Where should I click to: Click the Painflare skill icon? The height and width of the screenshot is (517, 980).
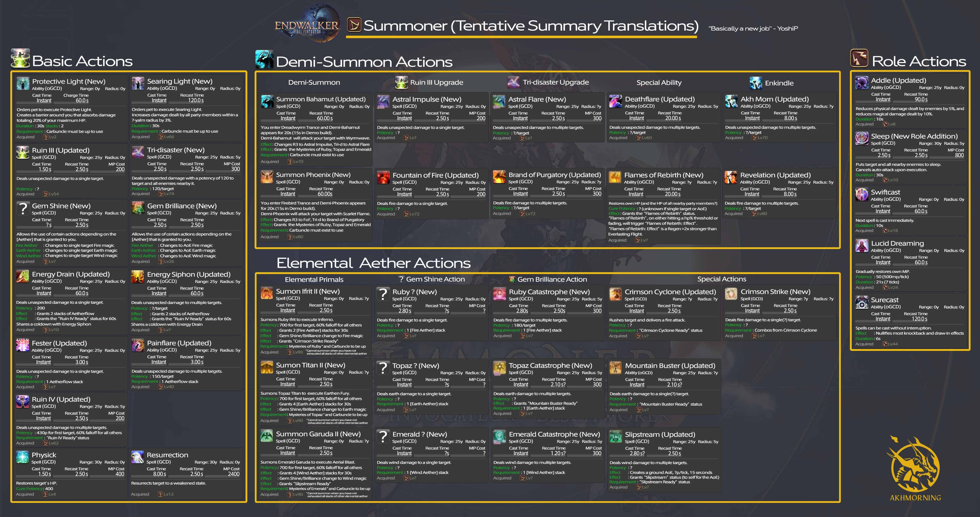click(x=138, y=345)
